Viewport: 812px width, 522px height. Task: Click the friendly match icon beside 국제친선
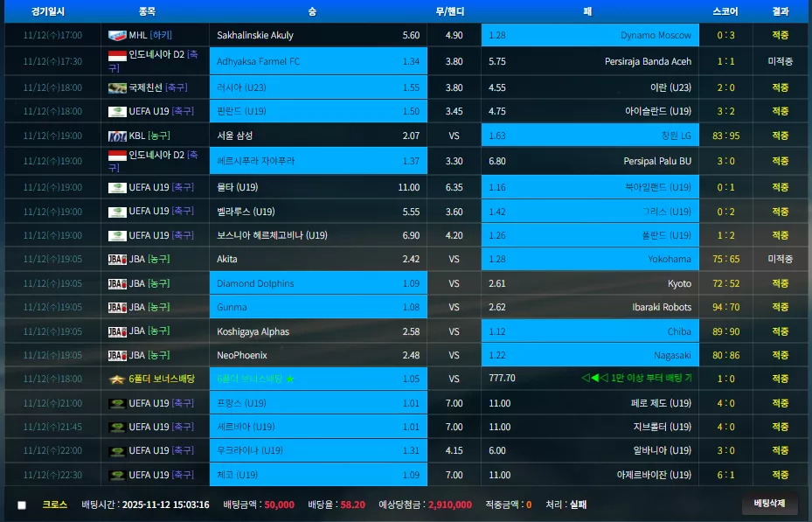point(117,88)
